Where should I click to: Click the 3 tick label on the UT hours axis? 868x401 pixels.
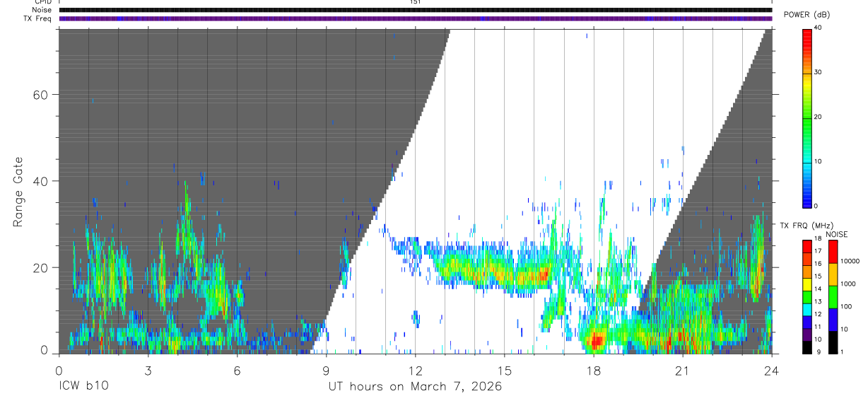coord(148,371)
